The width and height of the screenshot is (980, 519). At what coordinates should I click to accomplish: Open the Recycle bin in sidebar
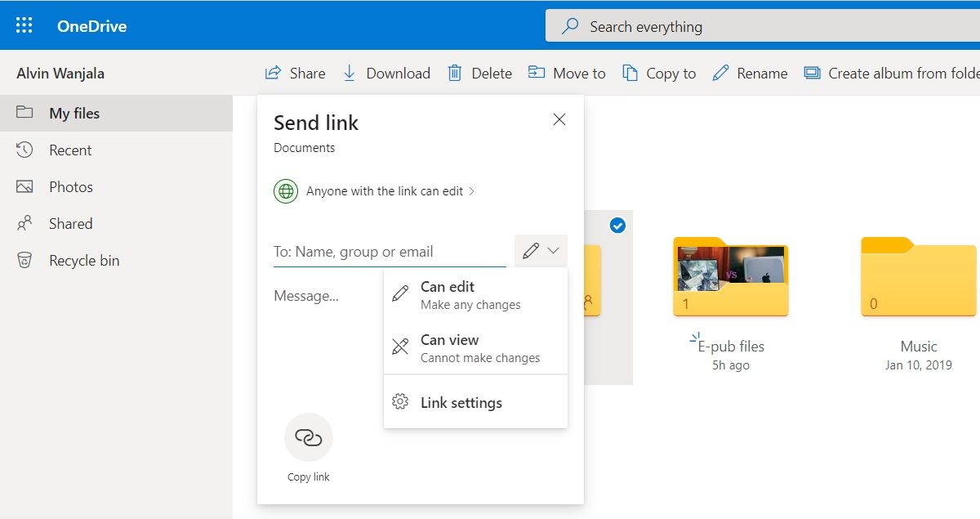[83, 261]
